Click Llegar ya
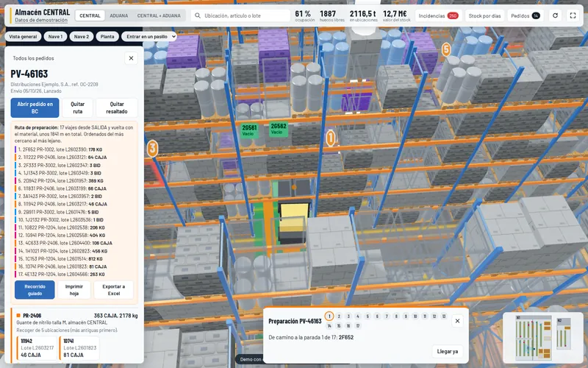 448,352
